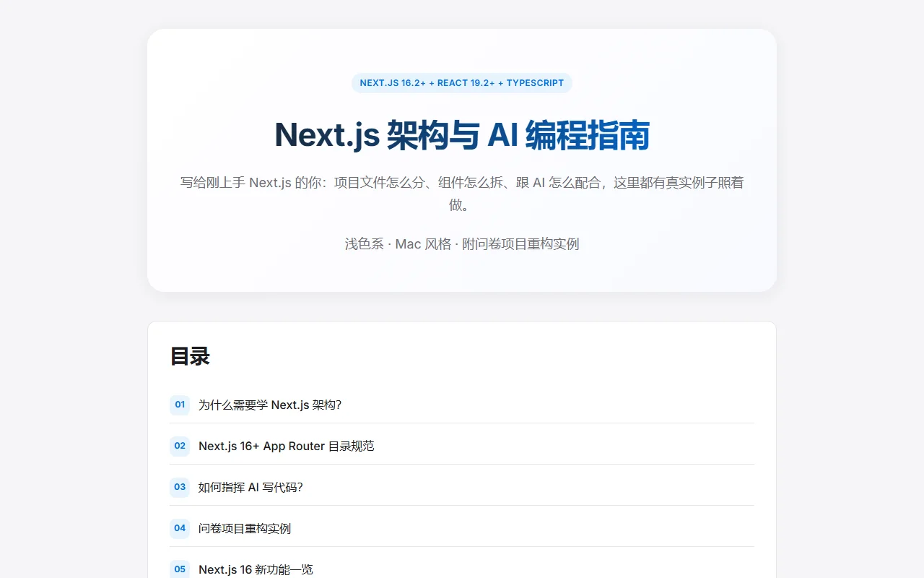
Task: Click the "Next.js 架构与 AI 编程指南" title
Action: [x=462, y=135]
